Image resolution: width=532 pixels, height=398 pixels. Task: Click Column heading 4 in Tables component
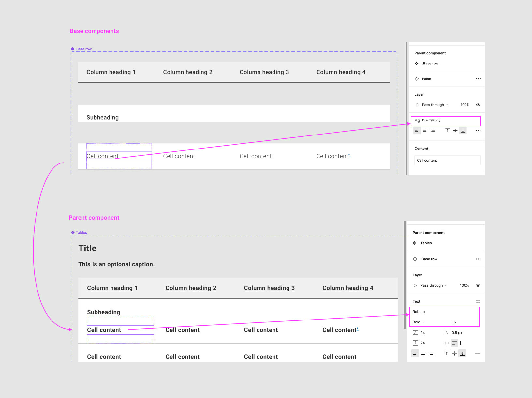click(348, 288)
